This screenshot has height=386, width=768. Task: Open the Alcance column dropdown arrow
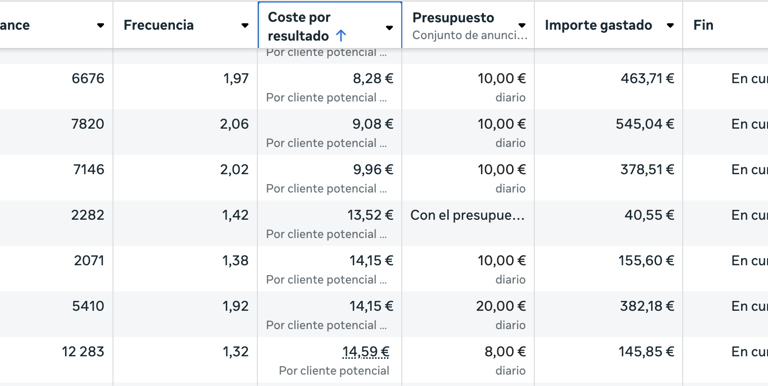pos(100,25)
